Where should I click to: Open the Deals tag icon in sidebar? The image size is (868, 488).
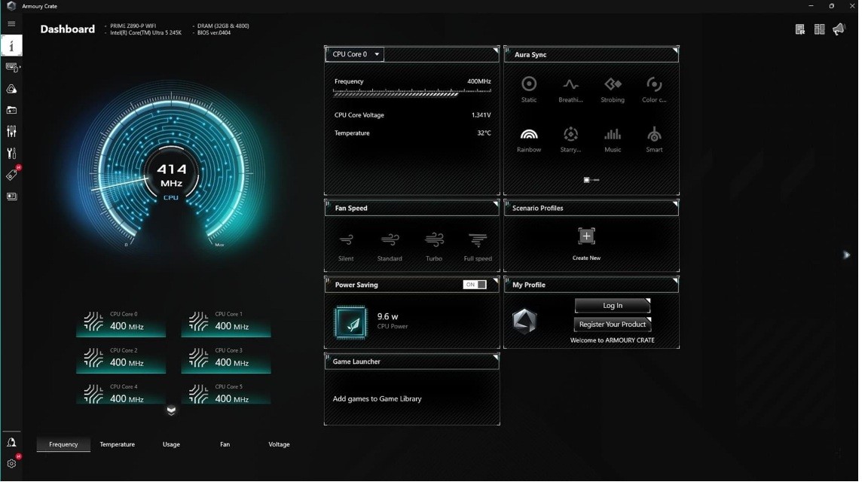[x=11, y=176]
